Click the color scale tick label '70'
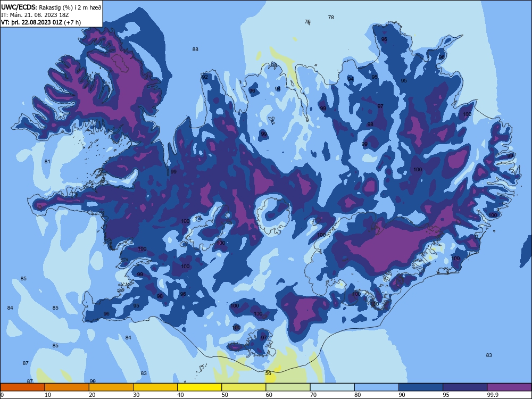The image size is (532, 399). pyautogui.click(x=313, y=395)
